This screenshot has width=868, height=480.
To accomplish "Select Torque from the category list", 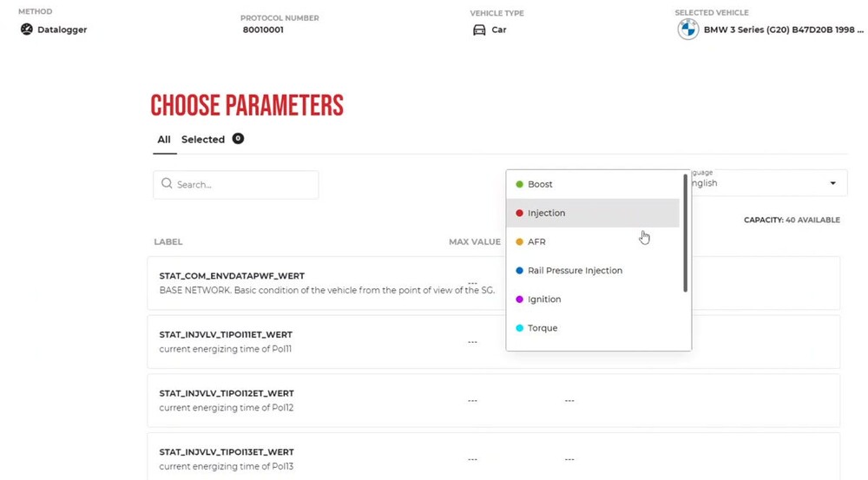I will pyautogui.click(x=542, y=328).
